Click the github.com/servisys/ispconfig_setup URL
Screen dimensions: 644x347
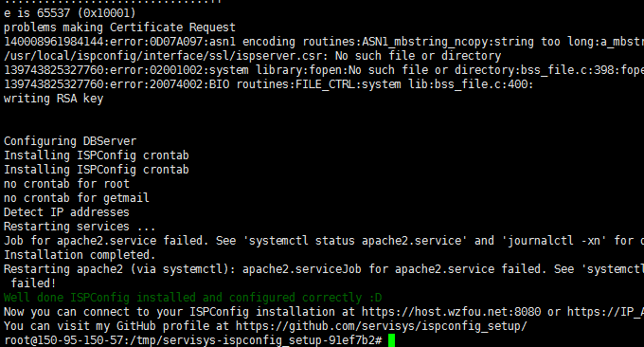[x=381, y=326]
